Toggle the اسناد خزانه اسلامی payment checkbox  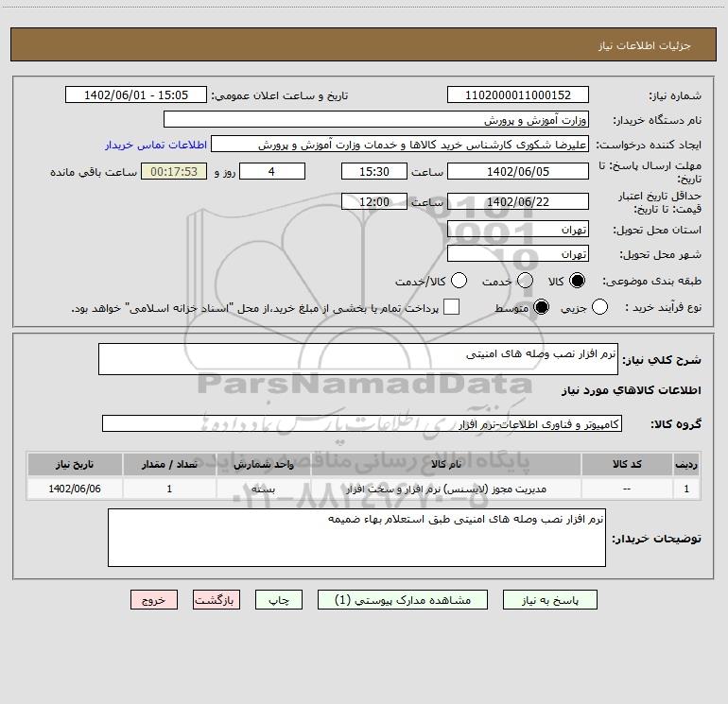(451, 307)
